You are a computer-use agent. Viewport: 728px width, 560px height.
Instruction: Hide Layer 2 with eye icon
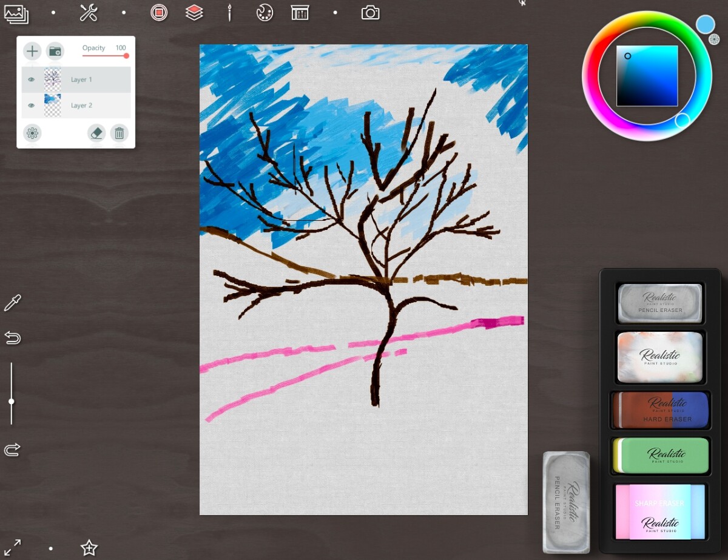click(x=32, y=106)
